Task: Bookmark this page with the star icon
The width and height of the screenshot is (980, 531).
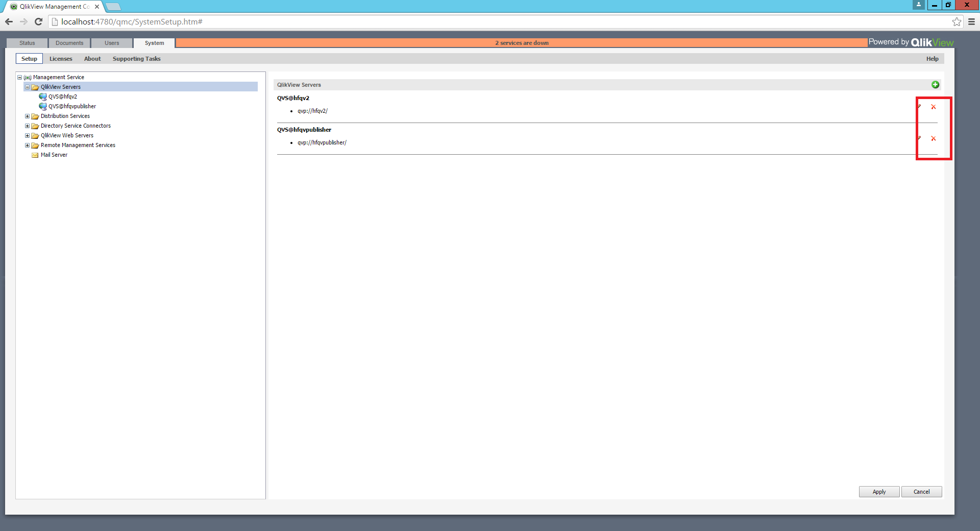Action: pyautogui.click(x=957, y=21)
